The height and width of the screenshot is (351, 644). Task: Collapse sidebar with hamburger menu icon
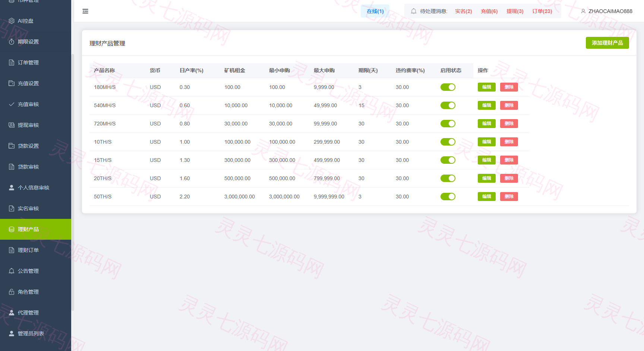(85, 11)
